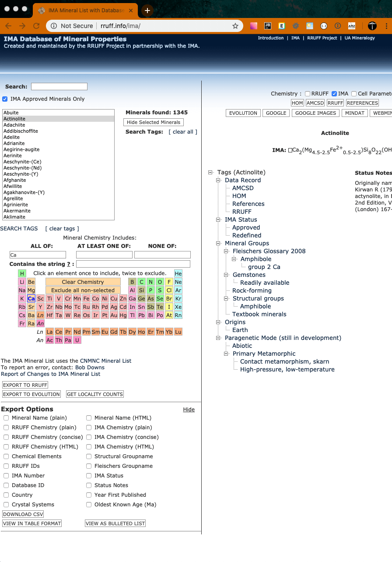Click the Na element tile

[22, 290]
